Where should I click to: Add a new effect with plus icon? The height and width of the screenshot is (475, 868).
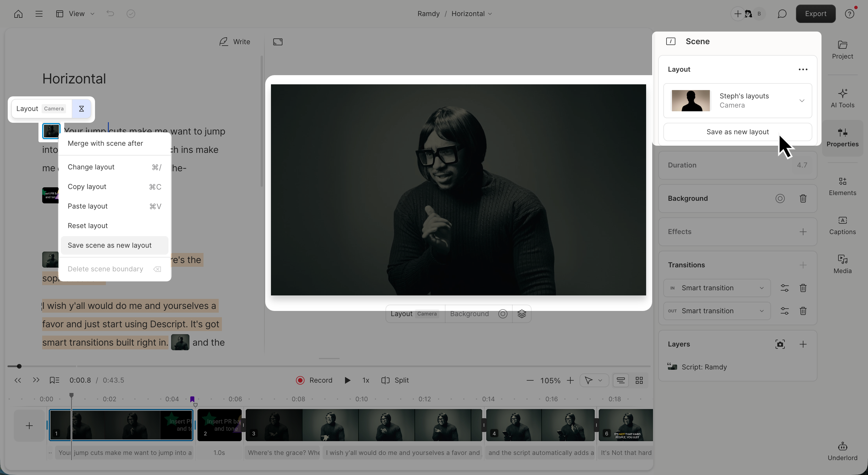coord(803,231)
